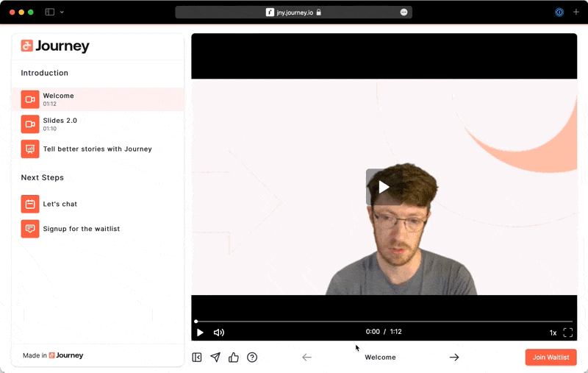Toggle the Safari sidebar button
The width and height of the screenshot is (588, 373).
click(x=50, y=12)
